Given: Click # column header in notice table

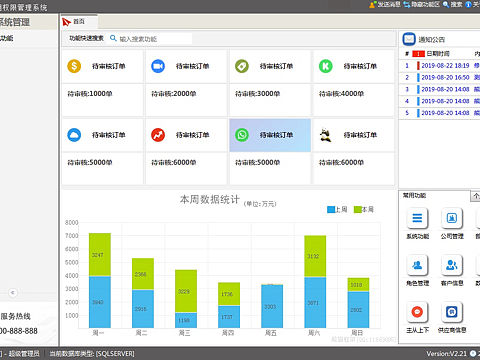Looking at the screenshot, I should (x=407, y=54).
